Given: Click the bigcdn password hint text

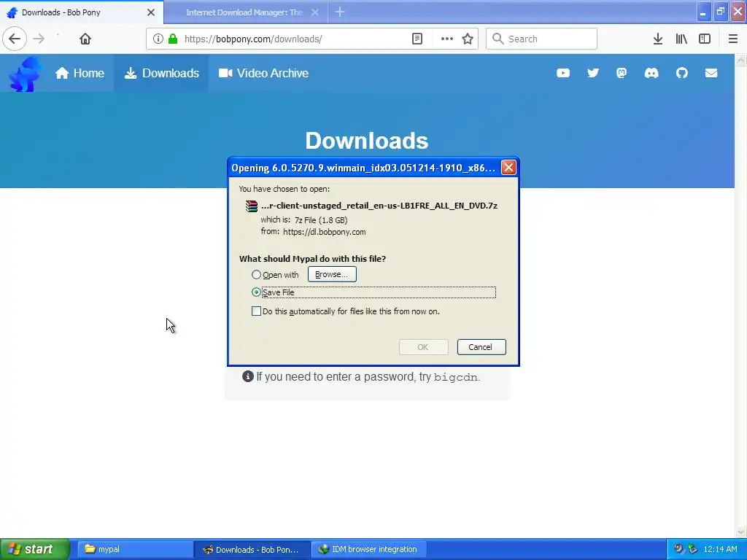Looking at the screenshot, I should (x=455, y=377).
